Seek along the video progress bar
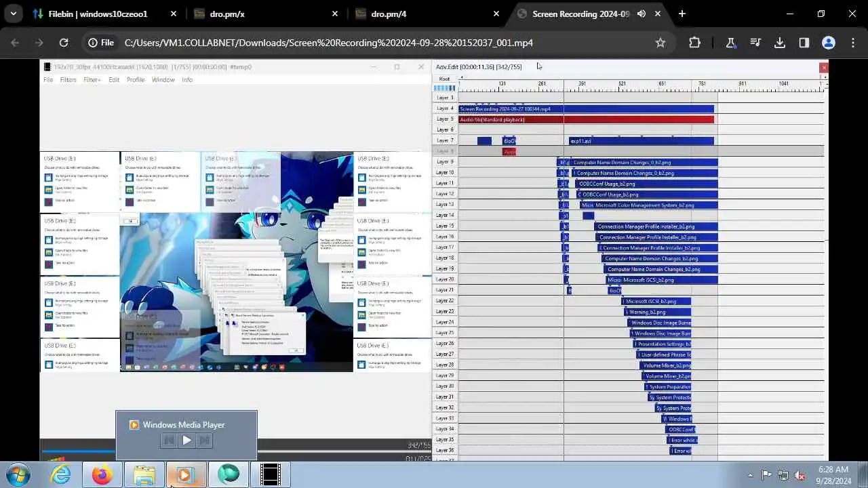The image size is (868, 488). click(235, 451)
